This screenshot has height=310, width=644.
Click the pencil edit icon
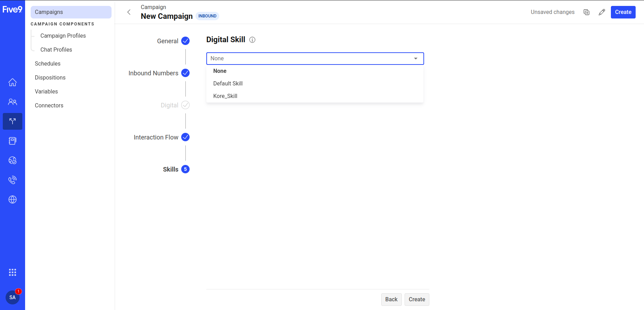tap(602, 12)
